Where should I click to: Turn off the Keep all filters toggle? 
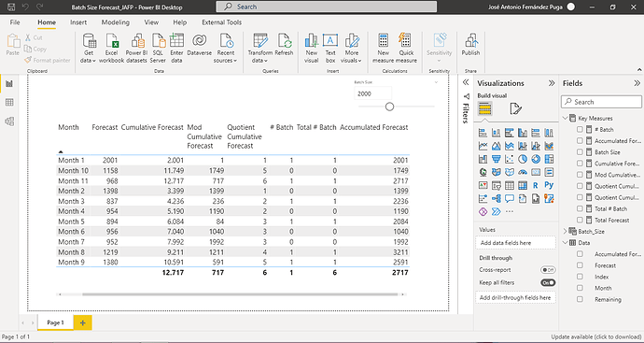(x=548, y=282)
